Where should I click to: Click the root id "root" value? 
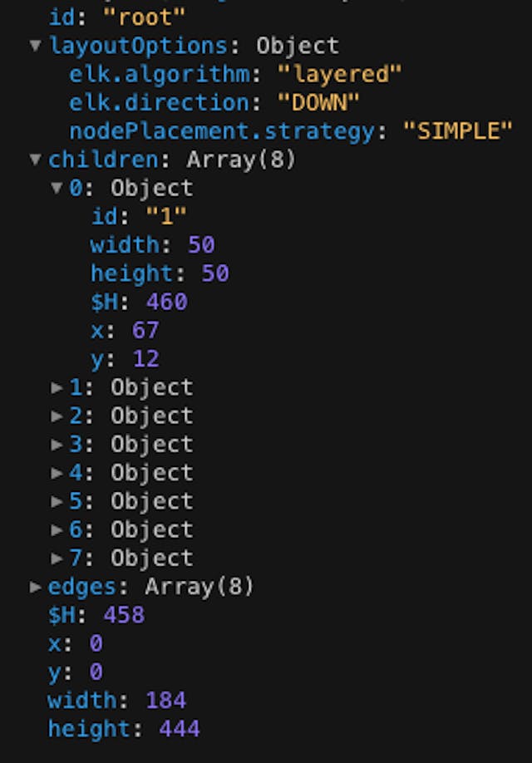(144, 17)
